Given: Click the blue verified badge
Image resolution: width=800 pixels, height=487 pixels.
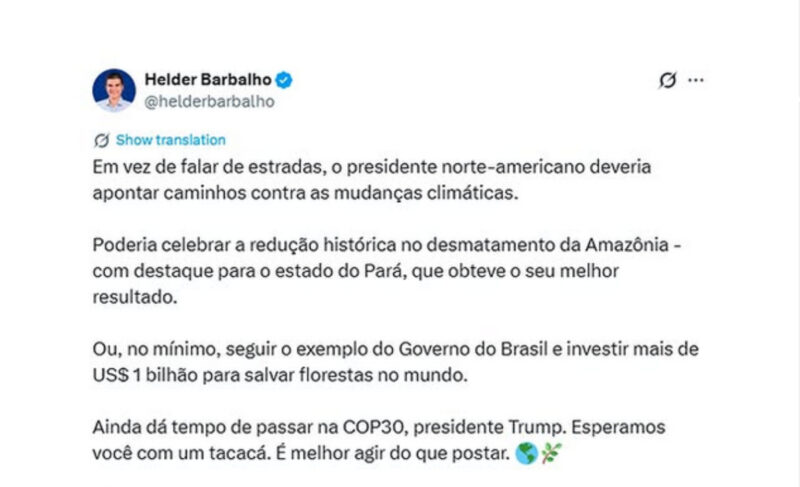Looking at the screenshot, I should click(285, 80).
